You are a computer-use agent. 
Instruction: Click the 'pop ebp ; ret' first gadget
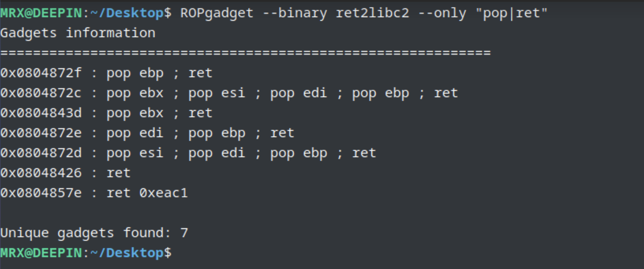click(x=159, y=73)
